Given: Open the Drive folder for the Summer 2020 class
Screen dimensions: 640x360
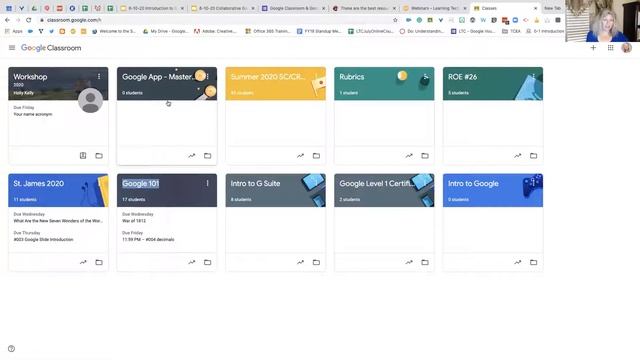Looking at the screenshot, I should tap(316, 156).
